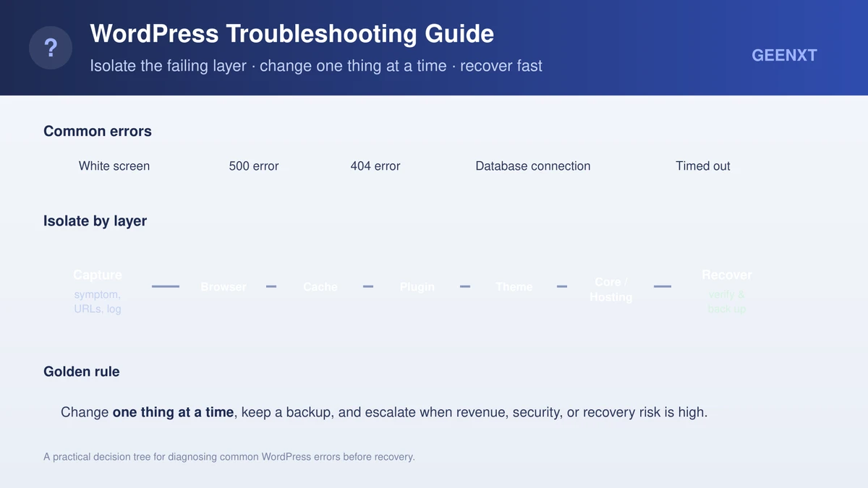Click the Cache layer step
Viewport: 868px width, 488px height.
(320, 287)
